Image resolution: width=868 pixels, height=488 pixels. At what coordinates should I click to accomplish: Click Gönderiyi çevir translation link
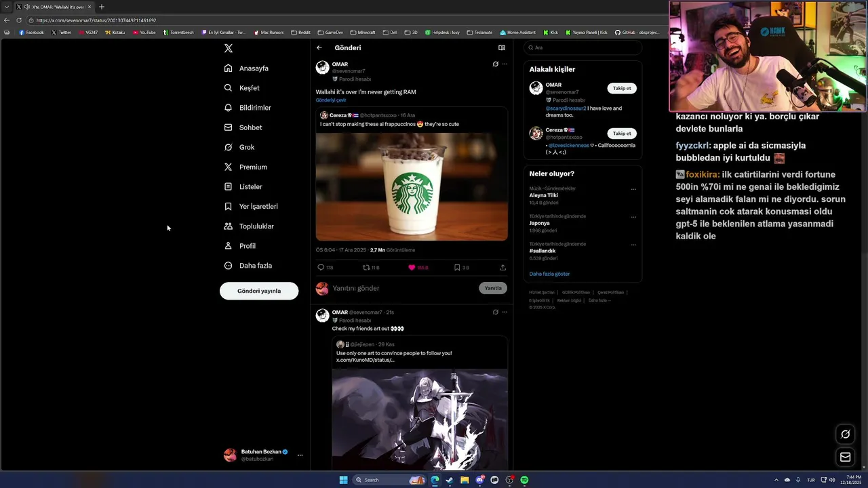click(x=331, y=100)
